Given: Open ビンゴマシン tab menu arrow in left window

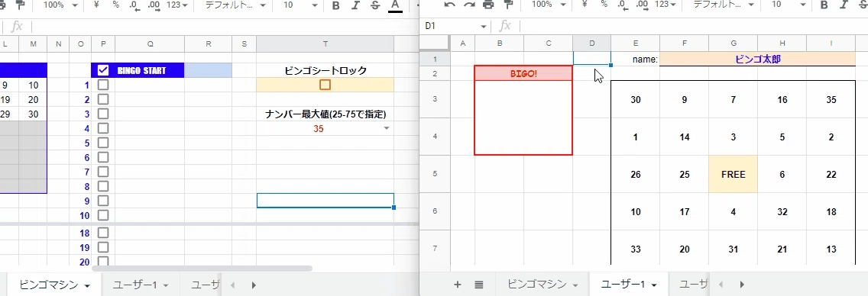Looking at the screenshot, I should pyautogui.click(x=87, y=286).
